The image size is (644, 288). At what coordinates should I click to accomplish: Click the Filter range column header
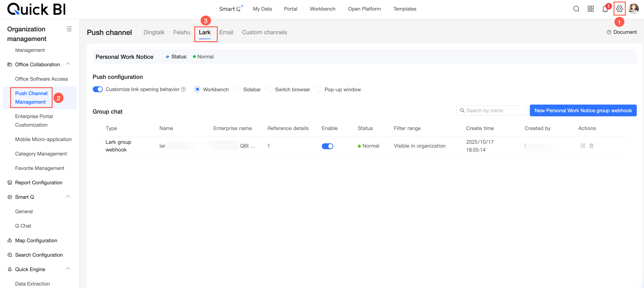407,128
